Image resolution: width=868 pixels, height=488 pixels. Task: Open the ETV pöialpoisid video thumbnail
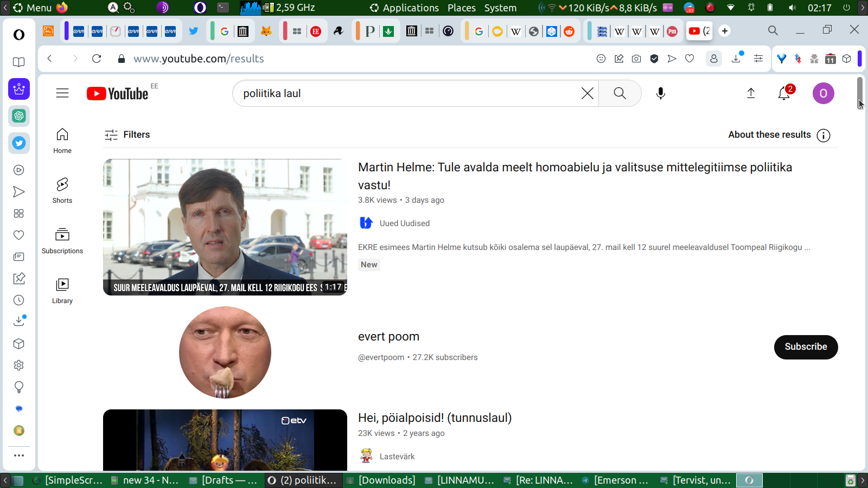pos(225,440)
